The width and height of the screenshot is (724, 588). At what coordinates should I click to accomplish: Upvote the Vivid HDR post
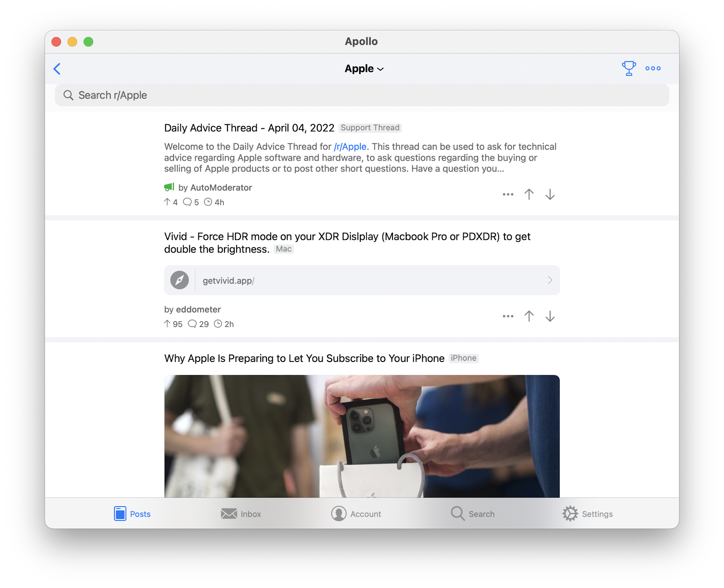tap(529, 316)
